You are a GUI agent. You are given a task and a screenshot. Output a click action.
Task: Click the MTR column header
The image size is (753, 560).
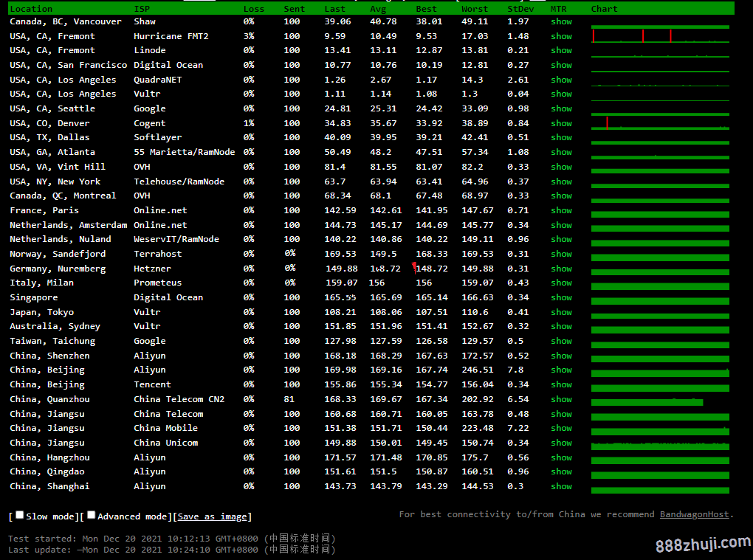click(x=559, y=9)
